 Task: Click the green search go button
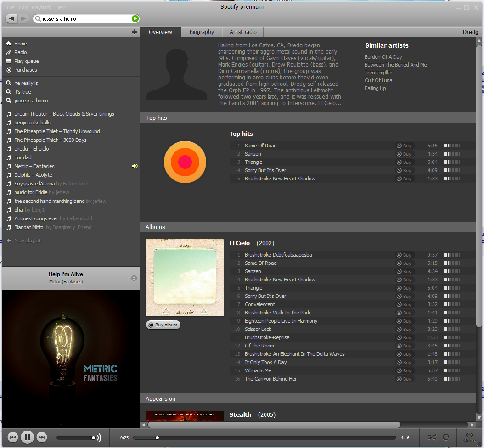click(x=135, y=18)
